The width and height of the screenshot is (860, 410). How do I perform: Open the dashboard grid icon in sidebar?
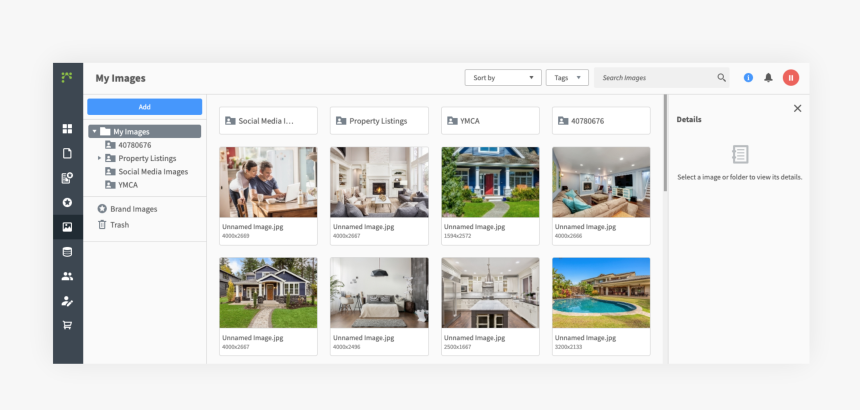(67, 129)
